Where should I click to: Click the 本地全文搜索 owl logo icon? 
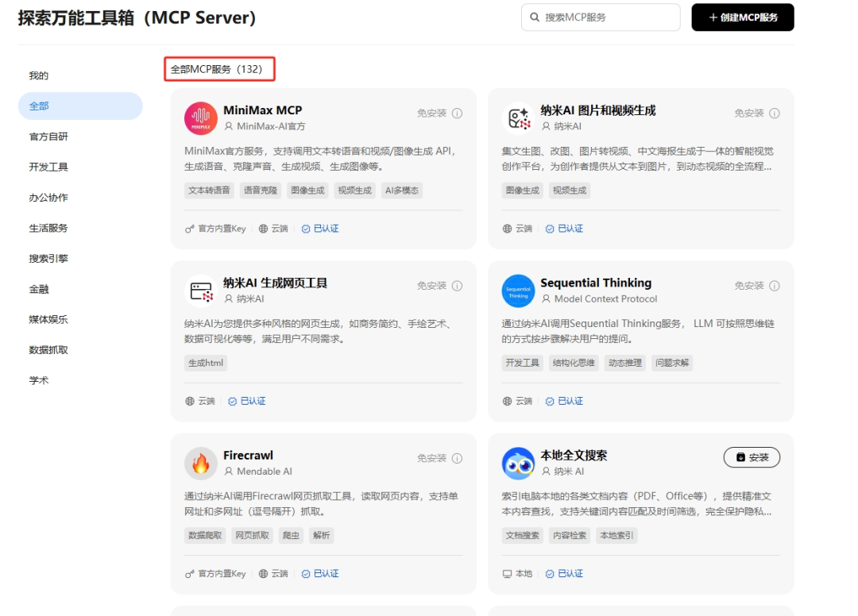(518, 464)
